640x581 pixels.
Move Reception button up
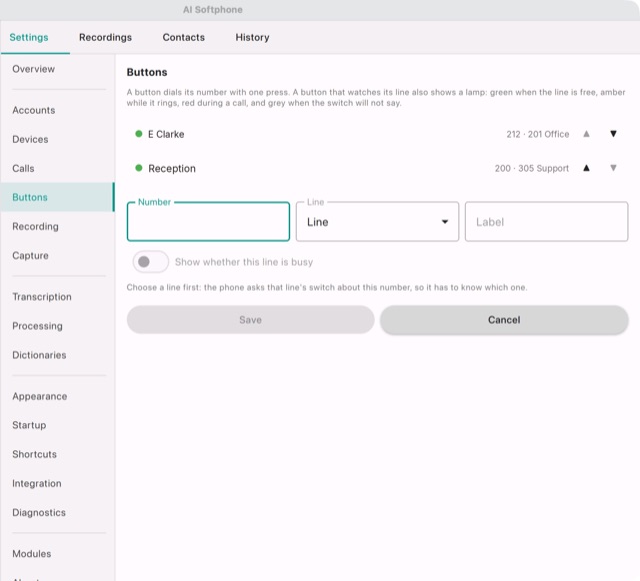click(x=586, y=168)
